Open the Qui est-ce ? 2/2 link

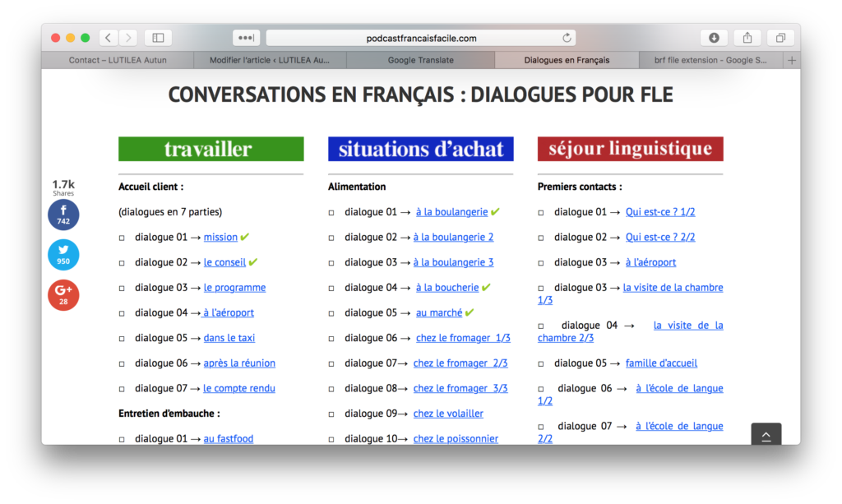660,237
